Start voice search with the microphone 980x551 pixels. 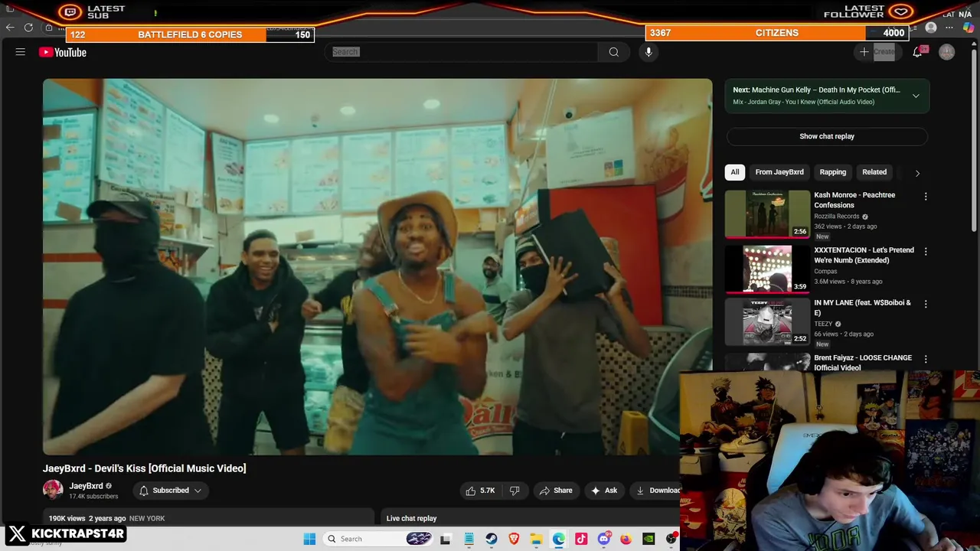click(648, 52)
